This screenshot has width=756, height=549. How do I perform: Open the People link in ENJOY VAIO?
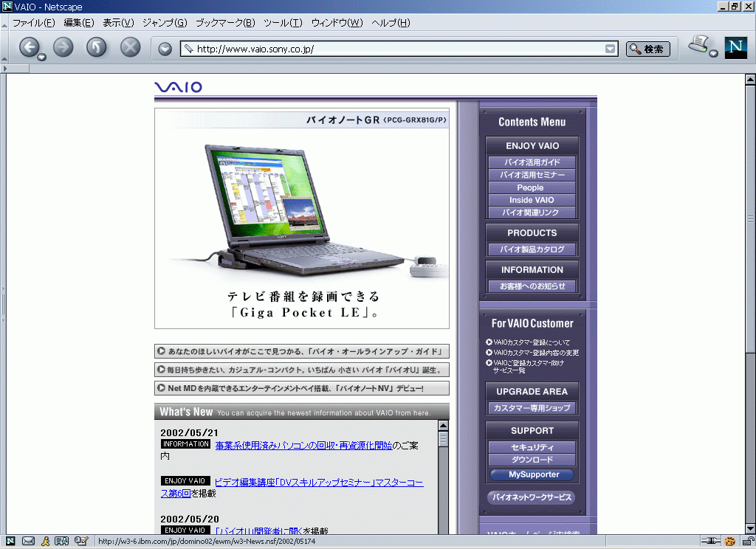coord(532,187)
